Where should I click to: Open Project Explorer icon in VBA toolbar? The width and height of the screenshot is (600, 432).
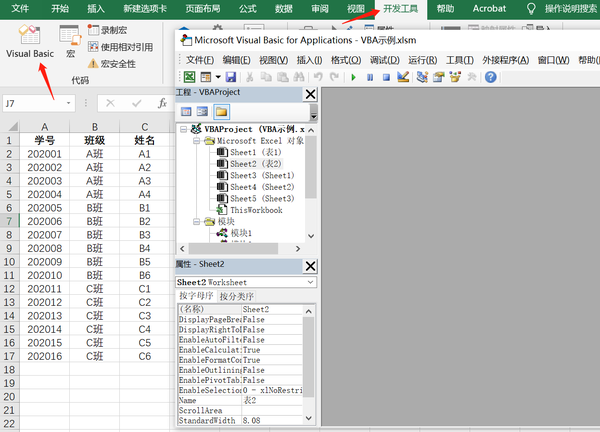click(x=422, y=77)
